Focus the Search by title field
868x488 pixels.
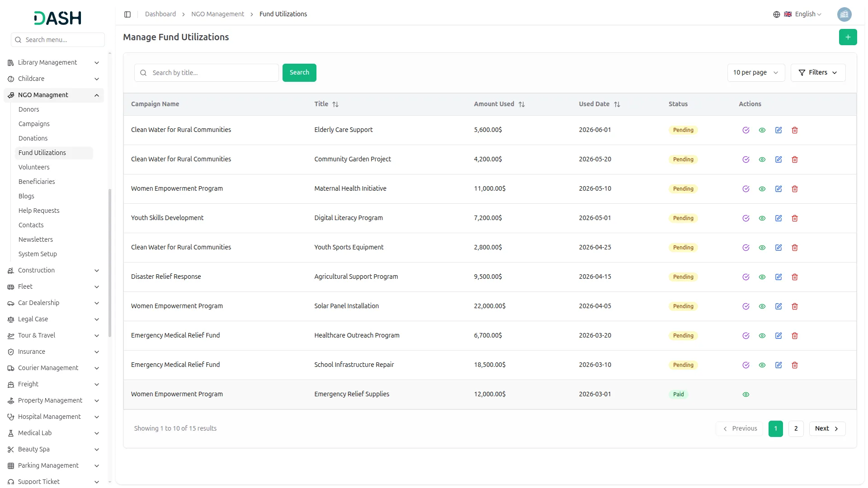pyautogui.click(x=212, y=73)
